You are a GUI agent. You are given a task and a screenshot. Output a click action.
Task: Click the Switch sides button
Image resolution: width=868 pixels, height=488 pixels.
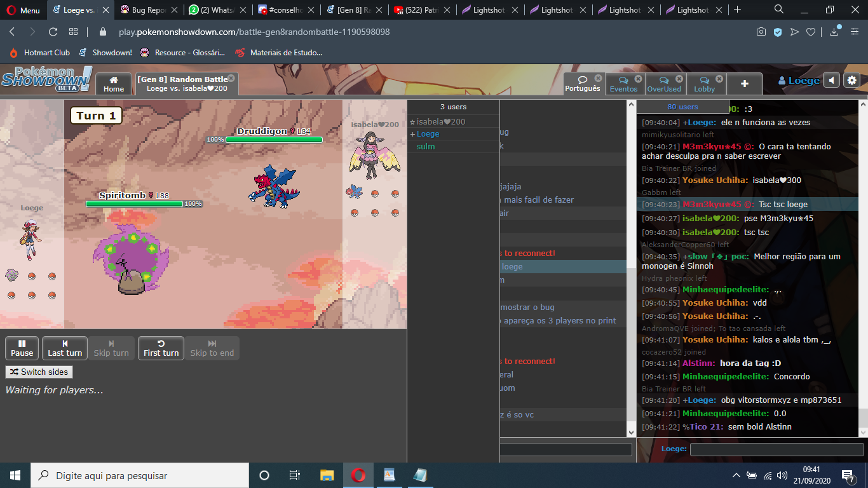[x=39, y=372]
